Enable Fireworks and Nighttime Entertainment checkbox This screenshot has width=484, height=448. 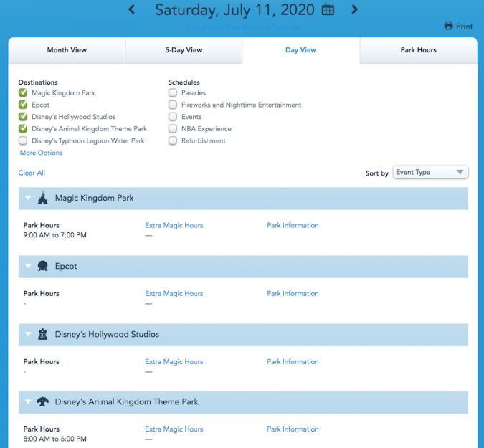[x=173, y=105]
